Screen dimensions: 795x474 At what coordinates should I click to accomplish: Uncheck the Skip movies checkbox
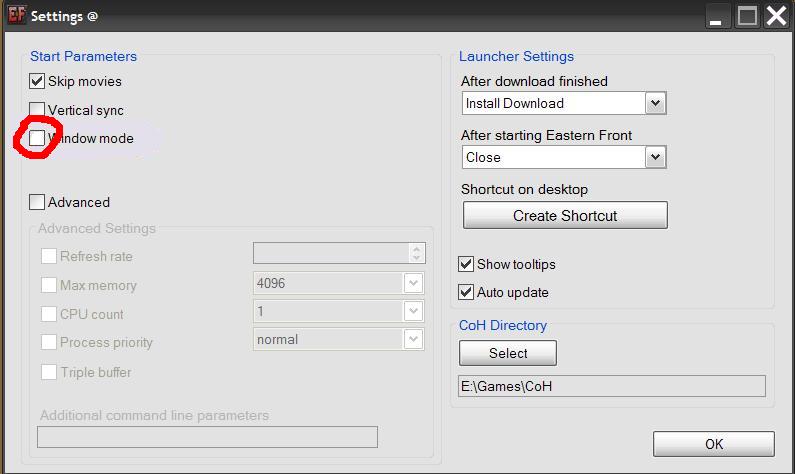(x=37, y=81)
